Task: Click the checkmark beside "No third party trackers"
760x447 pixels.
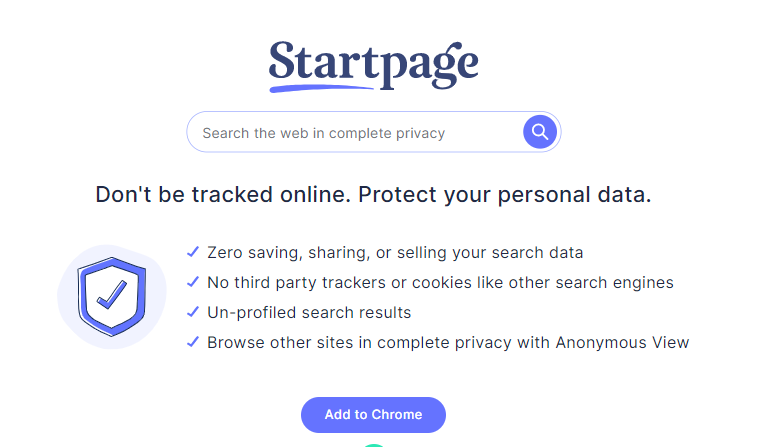Action: 193,282
